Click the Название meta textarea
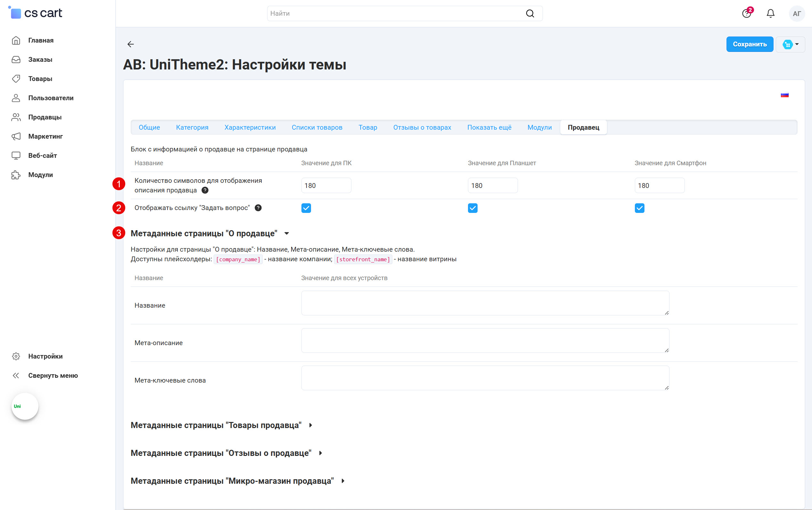 tap(485, 303)
